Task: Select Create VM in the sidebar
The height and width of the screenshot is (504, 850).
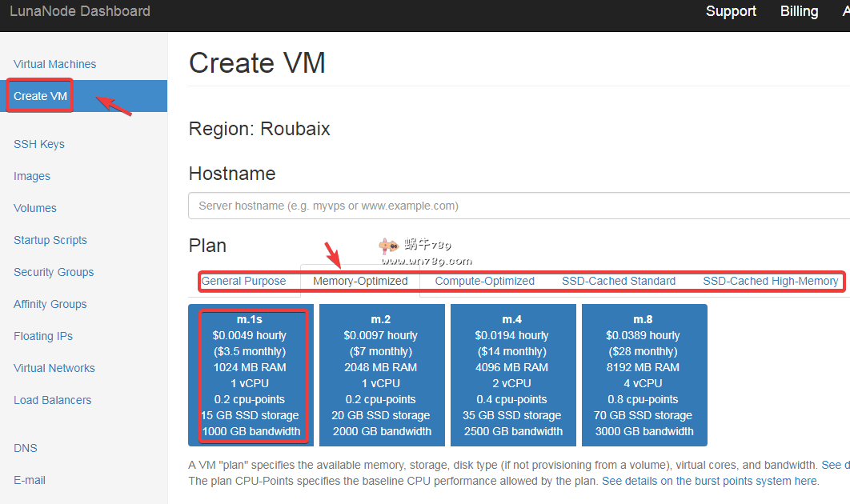Action: pos(41,96)
